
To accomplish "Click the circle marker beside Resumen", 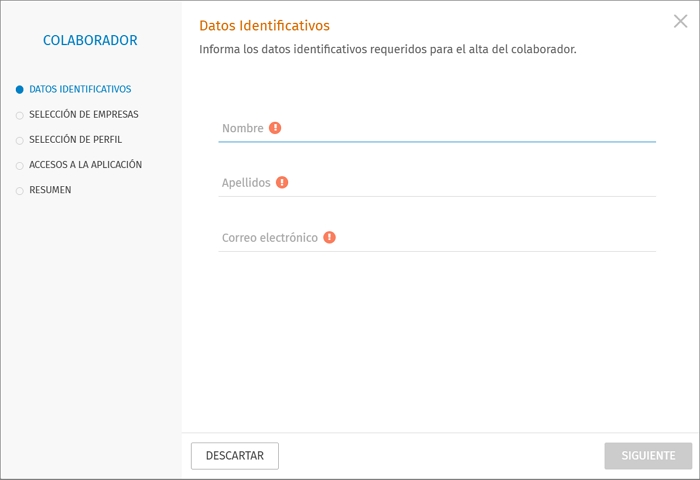I will (x=20, y=191).
